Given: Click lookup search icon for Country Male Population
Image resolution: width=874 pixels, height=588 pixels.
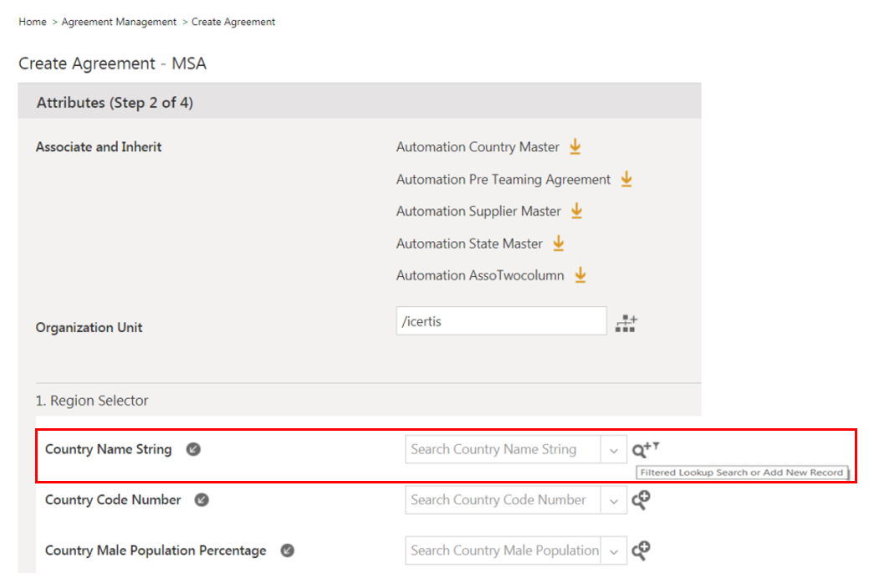Looking at the screenshot, I should pyautogui.click(x=641, y=550).
